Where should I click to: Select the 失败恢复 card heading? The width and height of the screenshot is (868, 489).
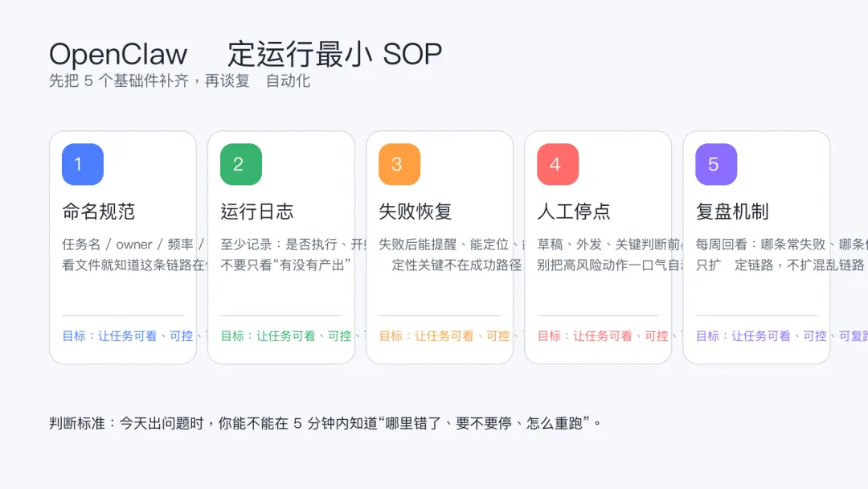(x=416, y=212)
